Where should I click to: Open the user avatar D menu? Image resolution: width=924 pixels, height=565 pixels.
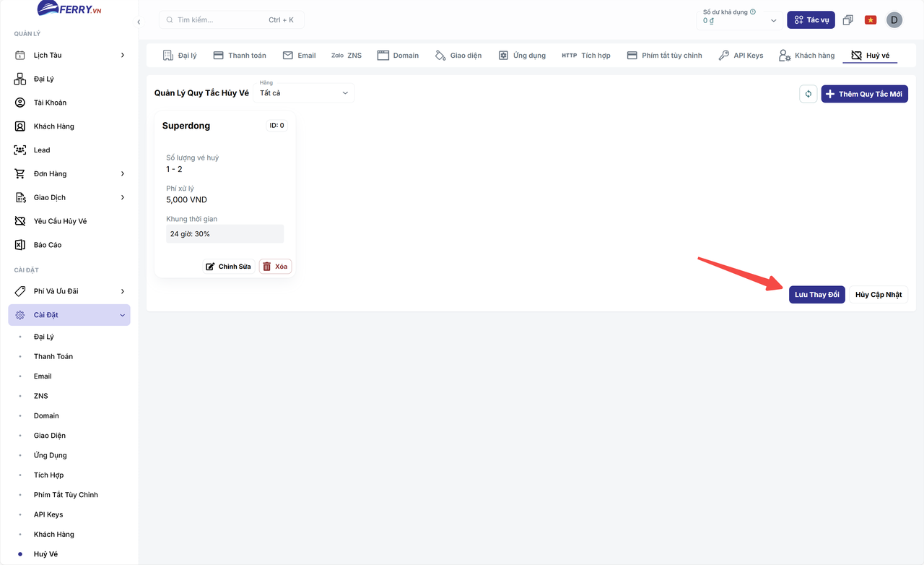(x=894, y=20)
